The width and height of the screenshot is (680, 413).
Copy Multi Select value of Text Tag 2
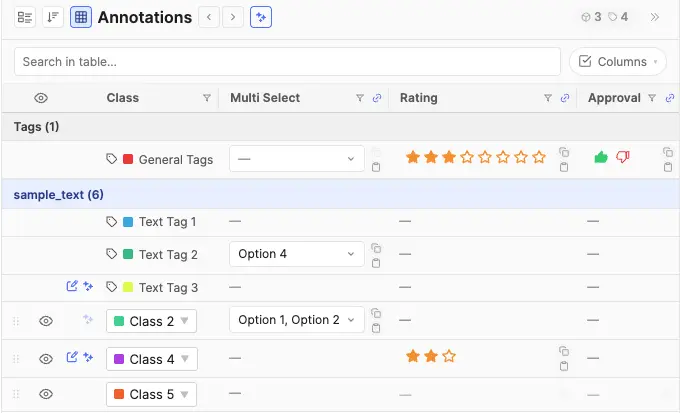(x=376, y=248)
